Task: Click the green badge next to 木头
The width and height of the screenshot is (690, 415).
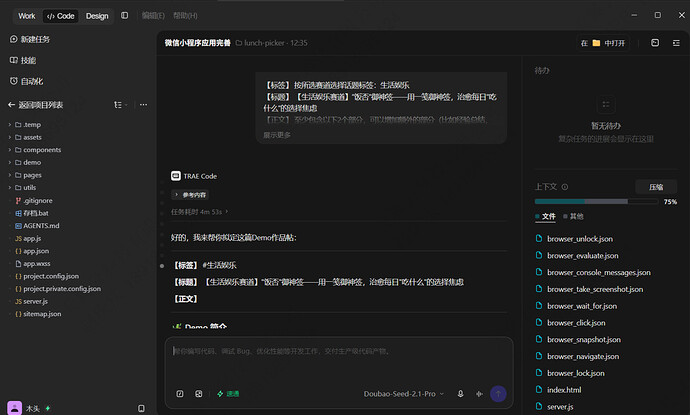Action: (x=48, y=408)
